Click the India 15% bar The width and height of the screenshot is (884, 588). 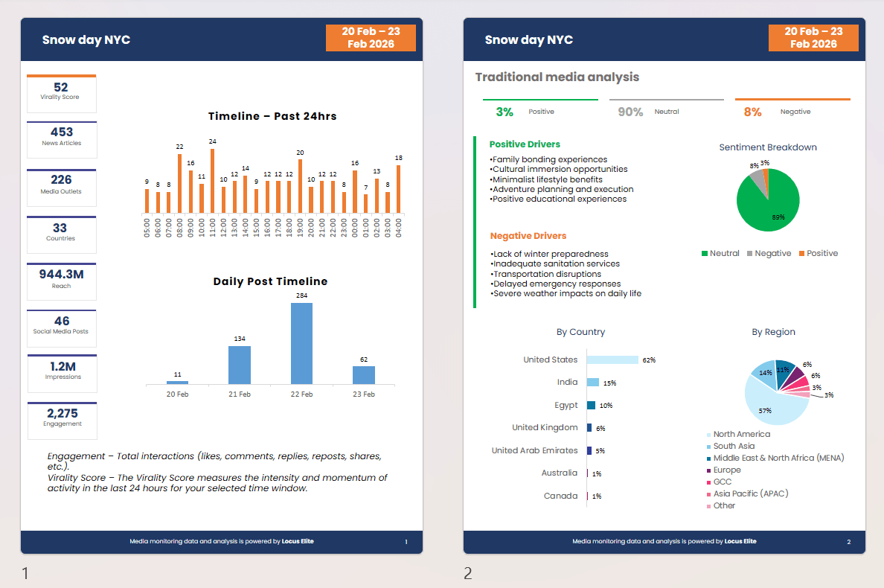pos(593,383)
